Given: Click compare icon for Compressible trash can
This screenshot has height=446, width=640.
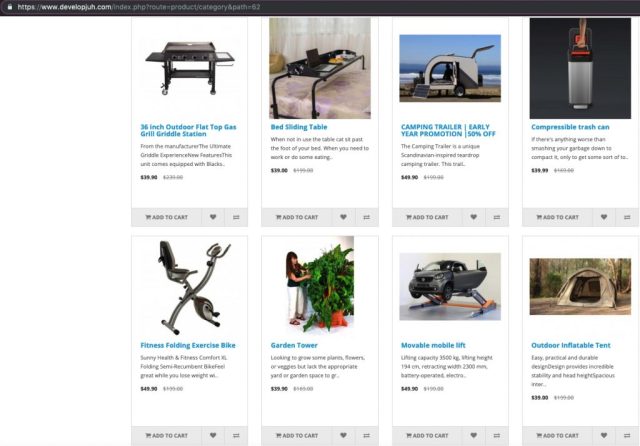Looking at the screenshot, I should pyautogui.click(x=627, y=217).
